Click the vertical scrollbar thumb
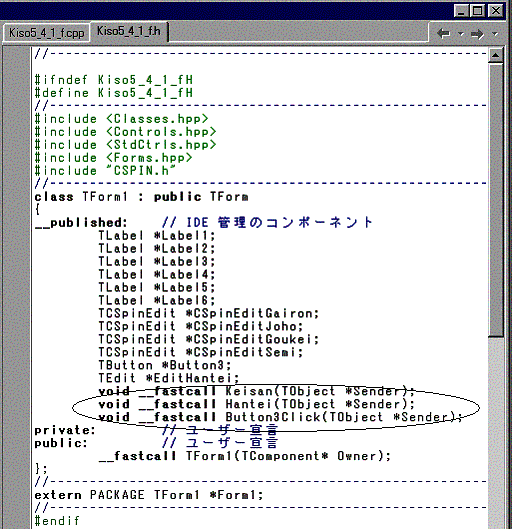Viewport: 512px width, 529px height. (495, 199)
